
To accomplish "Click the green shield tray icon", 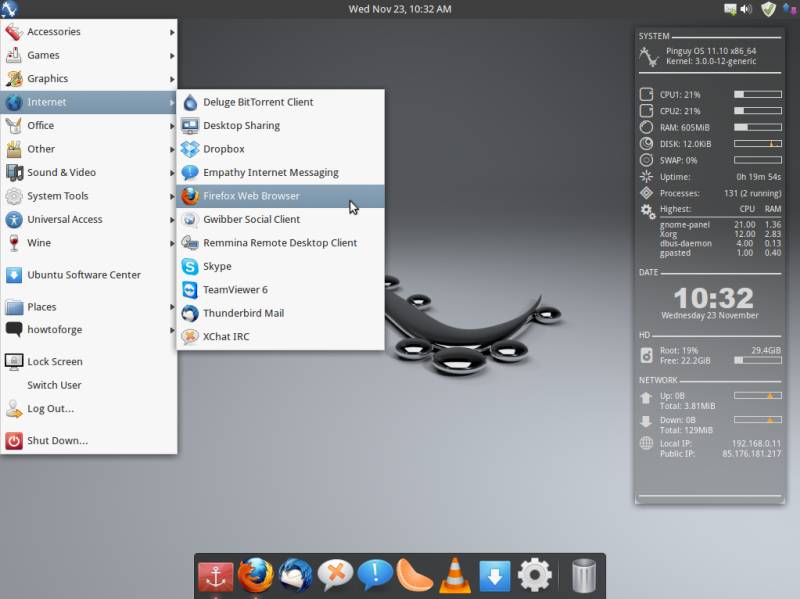I will tap(768, 9).
